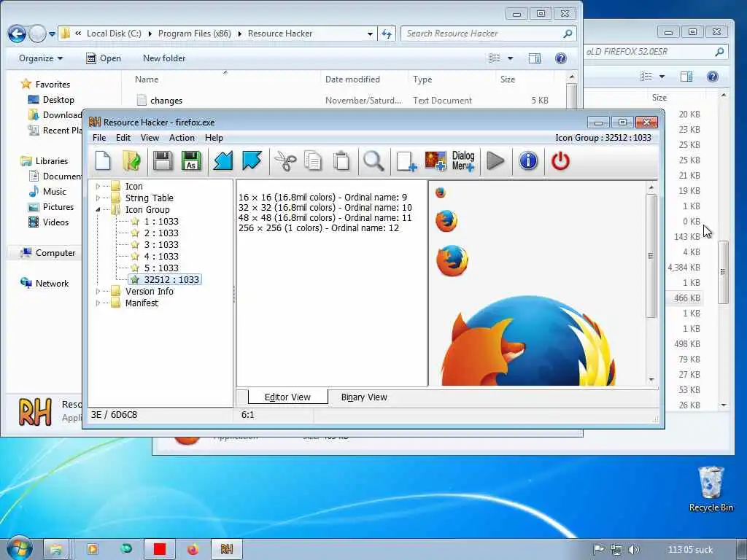Click the Dialog Menu insert toolbar icon
This screenshot has width=747, height=560.
pyautogui.click(x=463, y=161)
